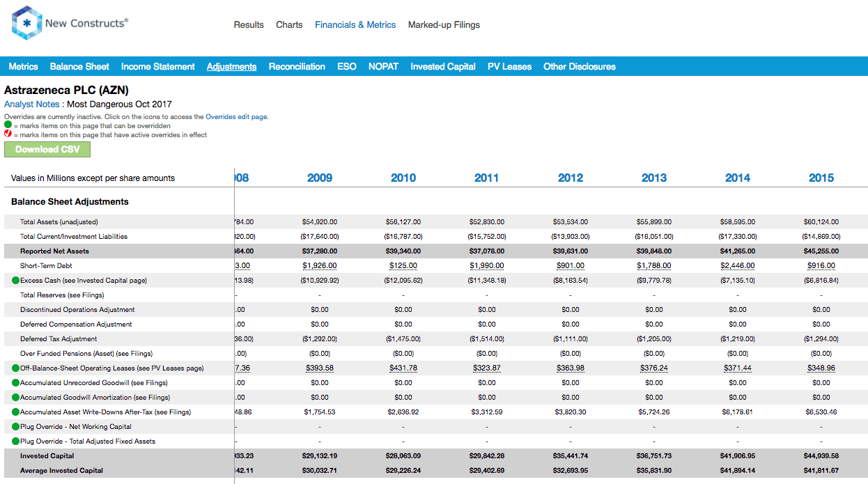Click 2011 Short-Term Debt value $1,990.00
Screen dimensions: 868x484
pos(487,266)
